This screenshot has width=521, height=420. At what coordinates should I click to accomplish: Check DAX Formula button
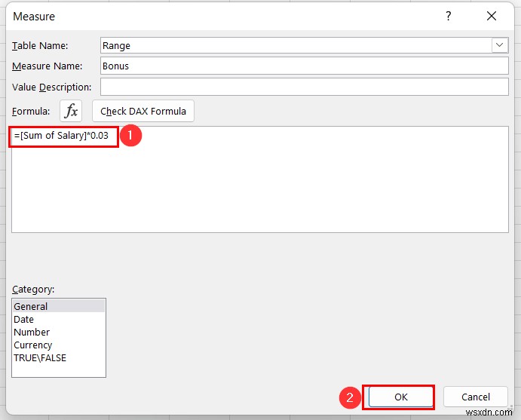(x=143, y=111)
